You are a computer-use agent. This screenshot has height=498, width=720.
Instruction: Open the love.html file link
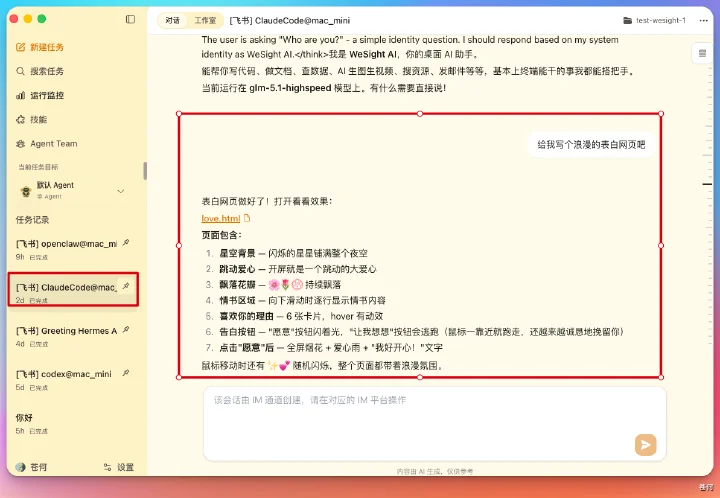pyautogui.click(x=221, y=218)
